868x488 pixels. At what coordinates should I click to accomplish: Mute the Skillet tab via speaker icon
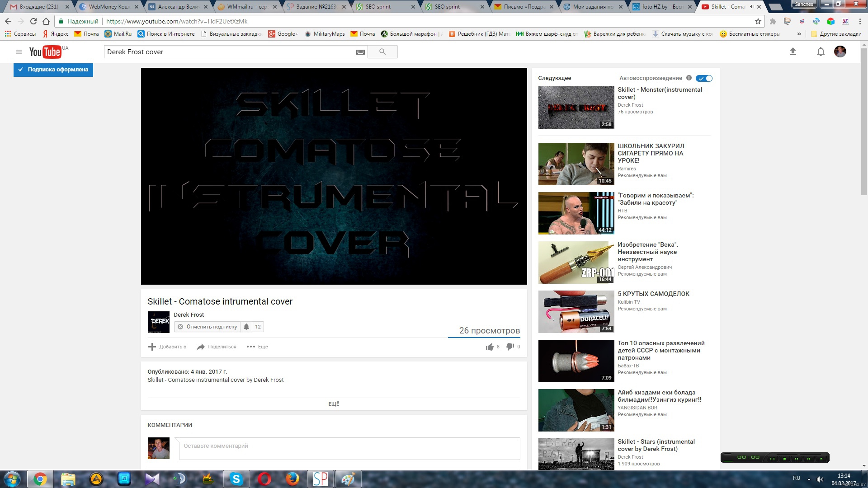click(752, 7)
